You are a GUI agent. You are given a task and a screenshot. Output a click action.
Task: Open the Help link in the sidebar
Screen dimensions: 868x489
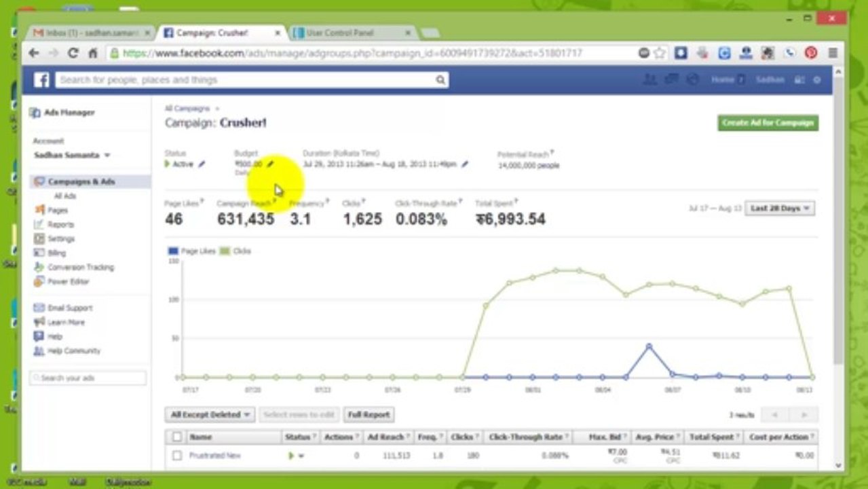click(x=55, y=337)
